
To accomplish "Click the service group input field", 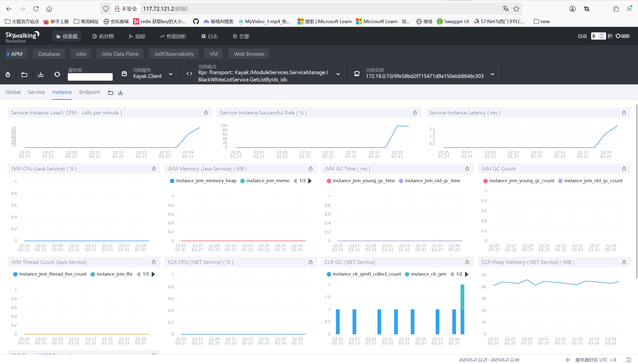I will coord(90,77).
